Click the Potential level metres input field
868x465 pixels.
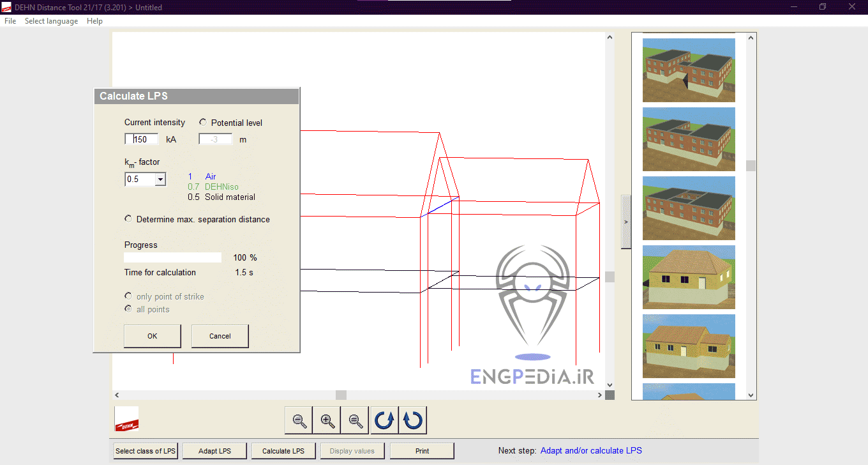pyautogui.click(x=216, y=139)
